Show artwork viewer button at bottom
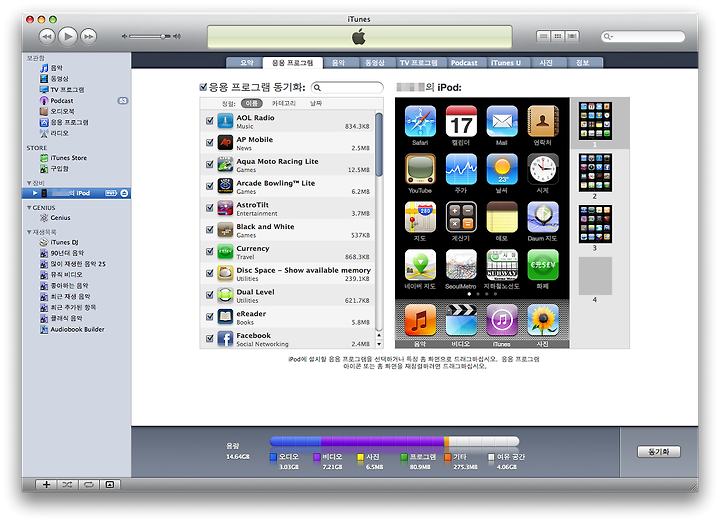This screenshot has width=720, height=522. [x=110, y=485]
